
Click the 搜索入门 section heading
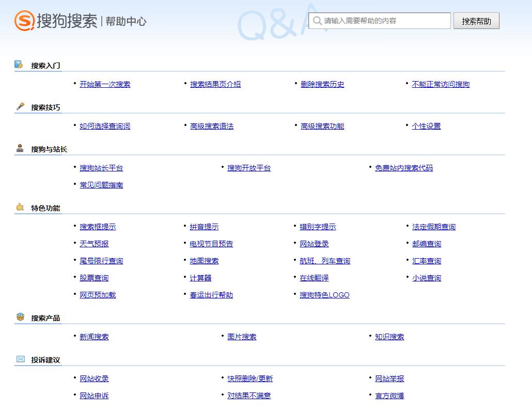coord(45,66)
